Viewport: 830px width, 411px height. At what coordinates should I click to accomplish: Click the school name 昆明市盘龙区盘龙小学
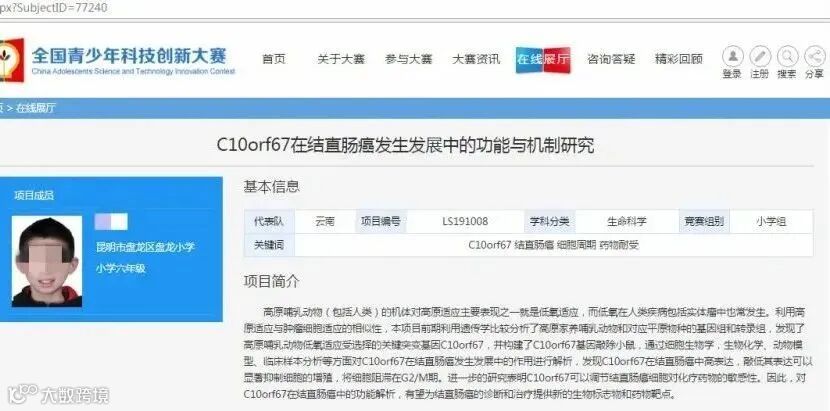coord(145,247)
